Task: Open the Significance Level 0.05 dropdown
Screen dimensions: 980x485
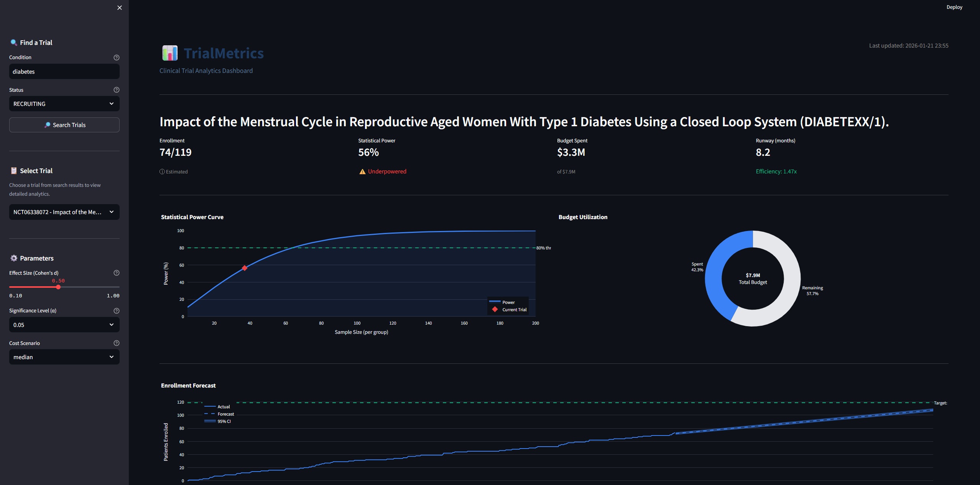Action: pos(64,325)
